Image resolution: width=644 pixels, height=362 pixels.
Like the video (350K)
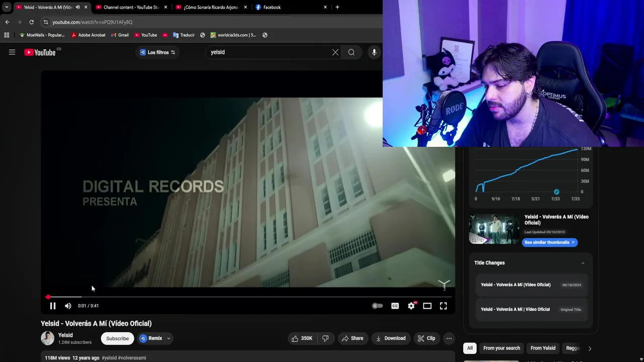(x=302, y=338)
